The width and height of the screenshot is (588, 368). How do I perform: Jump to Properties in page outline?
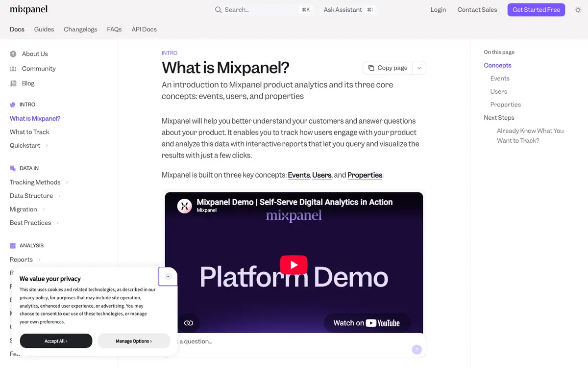tap(506, 105)
